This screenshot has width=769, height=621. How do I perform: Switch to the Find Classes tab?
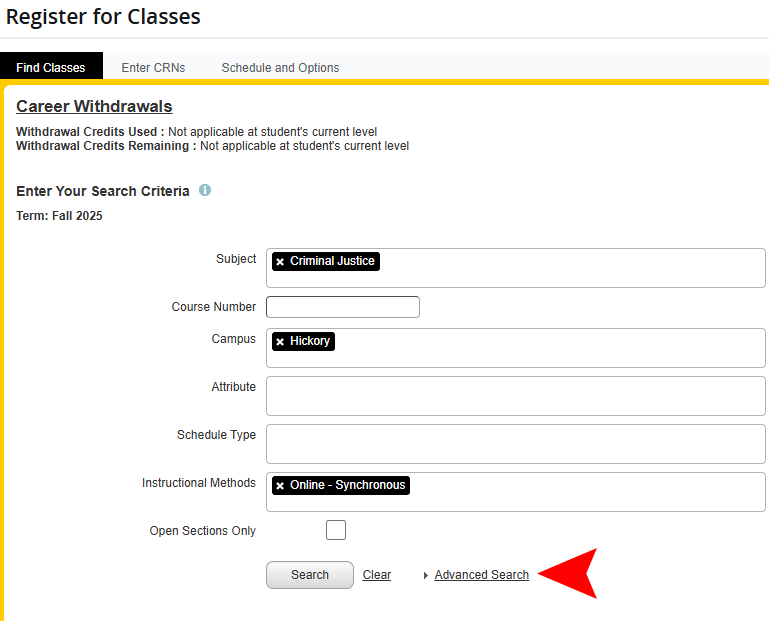51,67
